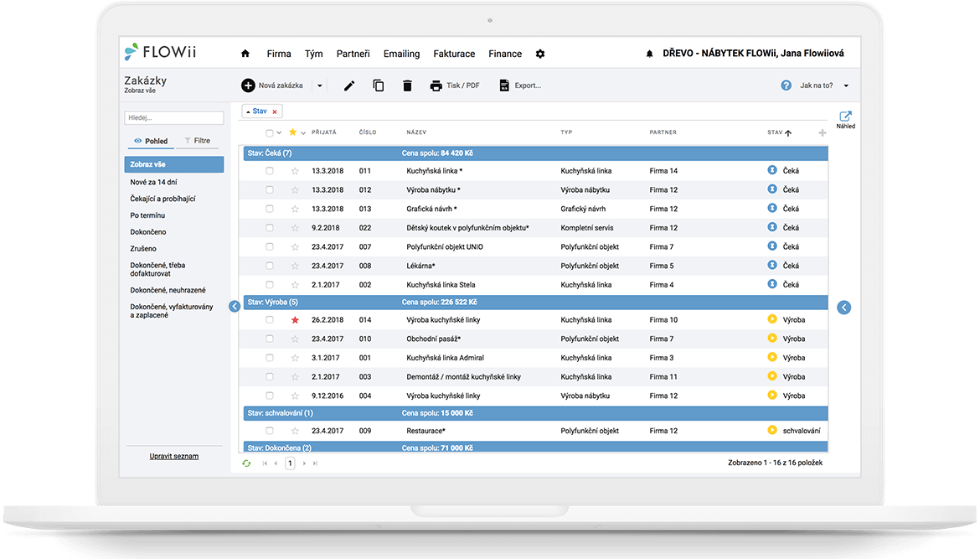980x559 pixels.
Task: Collapse group Stav: schvalování (1)
Action: (535, 413)
